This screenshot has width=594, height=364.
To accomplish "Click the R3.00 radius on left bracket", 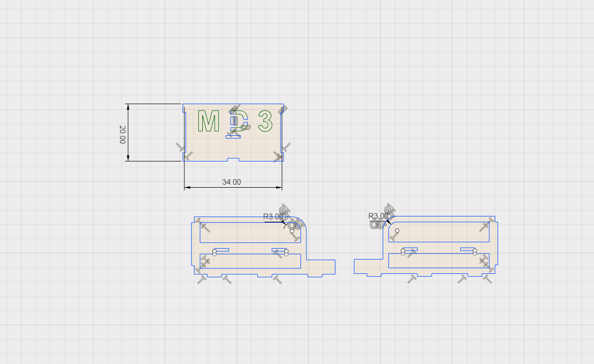I will coord(273,216).
